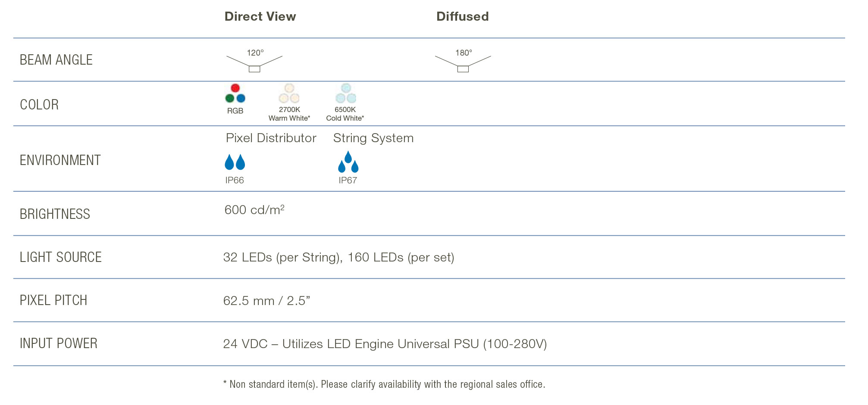
Task: Select the BEAM ANGLE row label
Action: [56, 60]
